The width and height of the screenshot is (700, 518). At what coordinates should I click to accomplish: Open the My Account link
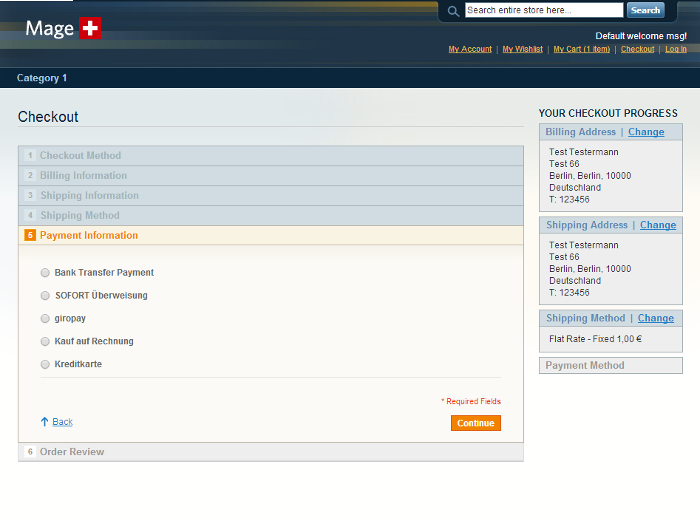470,49
